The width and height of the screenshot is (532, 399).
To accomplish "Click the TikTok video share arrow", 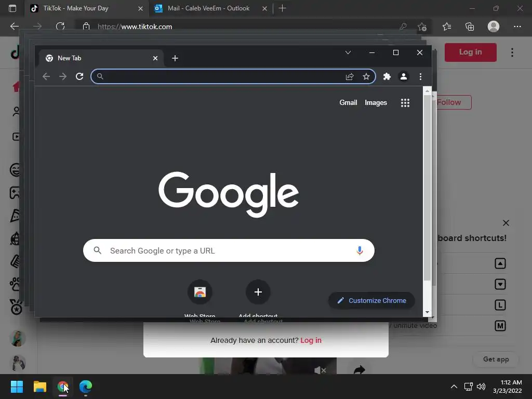I will click(360, 370).
